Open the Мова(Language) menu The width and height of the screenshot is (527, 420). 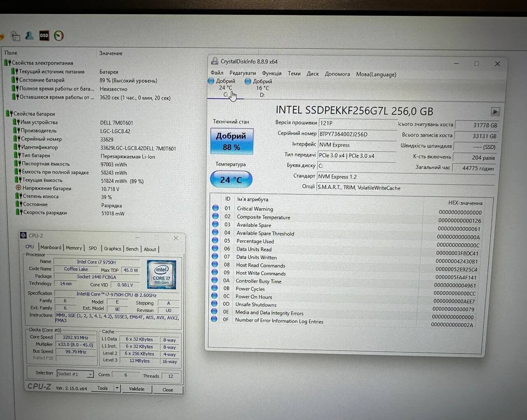pyautogui.click(x=375, y=74)
